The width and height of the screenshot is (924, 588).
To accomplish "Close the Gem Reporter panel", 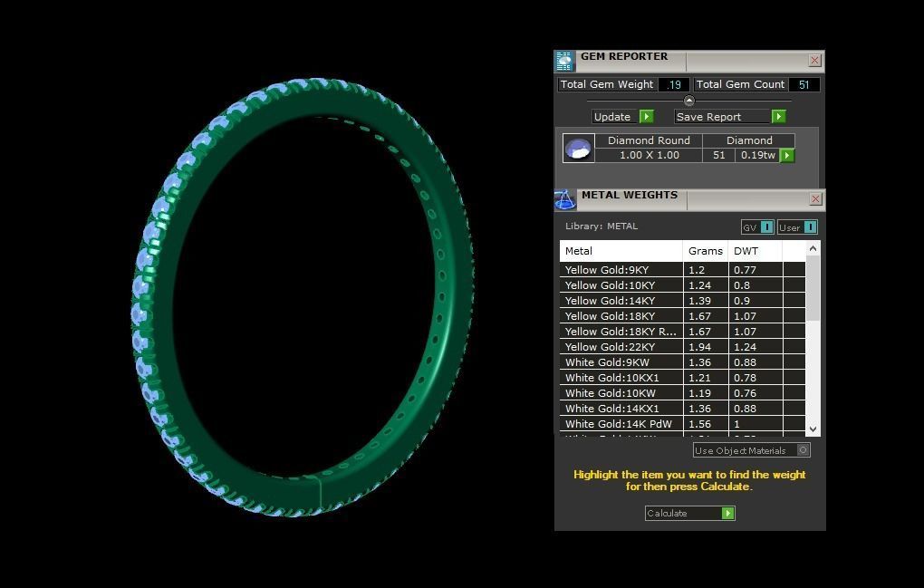I will 814,60.
